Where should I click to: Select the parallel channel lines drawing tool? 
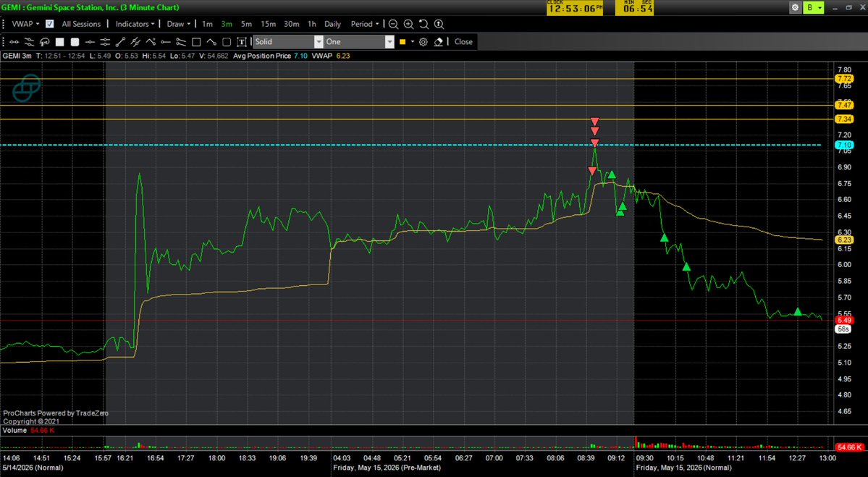point(30,41)
